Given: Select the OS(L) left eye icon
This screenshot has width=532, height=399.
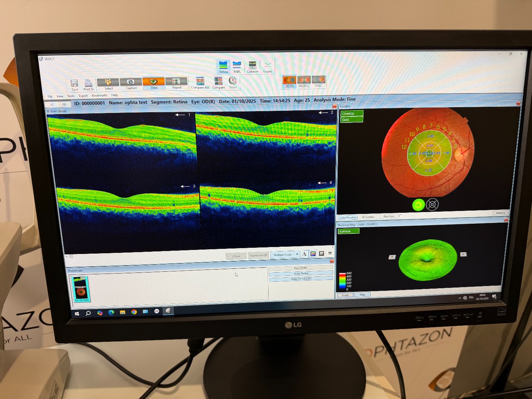Looking at the screenshot, I should (318, 80).
